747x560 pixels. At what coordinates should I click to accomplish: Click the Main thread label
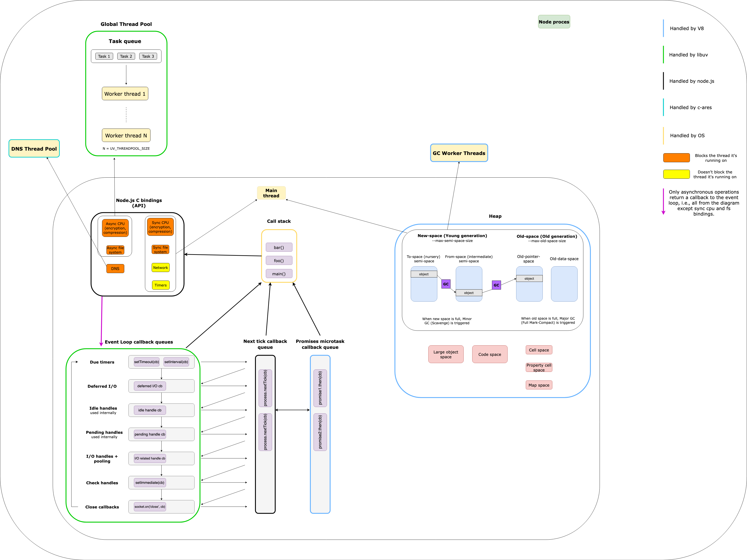click(x=271, y=193)
